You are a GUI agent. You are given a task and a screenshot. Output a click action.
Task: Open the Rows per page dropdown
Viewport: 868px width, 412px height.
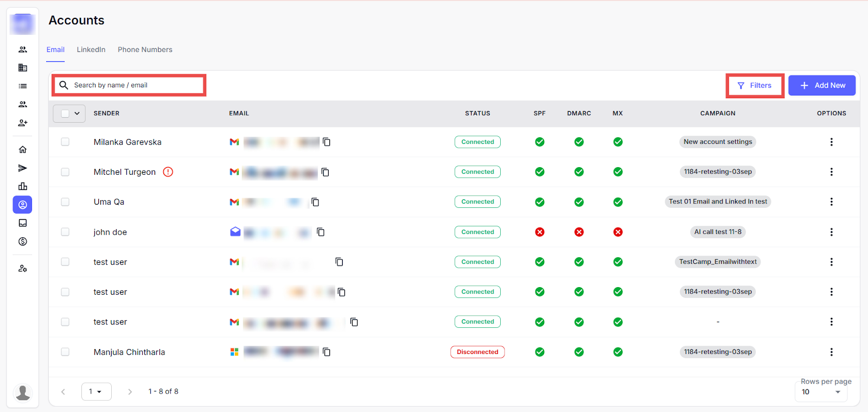[821, 392]
